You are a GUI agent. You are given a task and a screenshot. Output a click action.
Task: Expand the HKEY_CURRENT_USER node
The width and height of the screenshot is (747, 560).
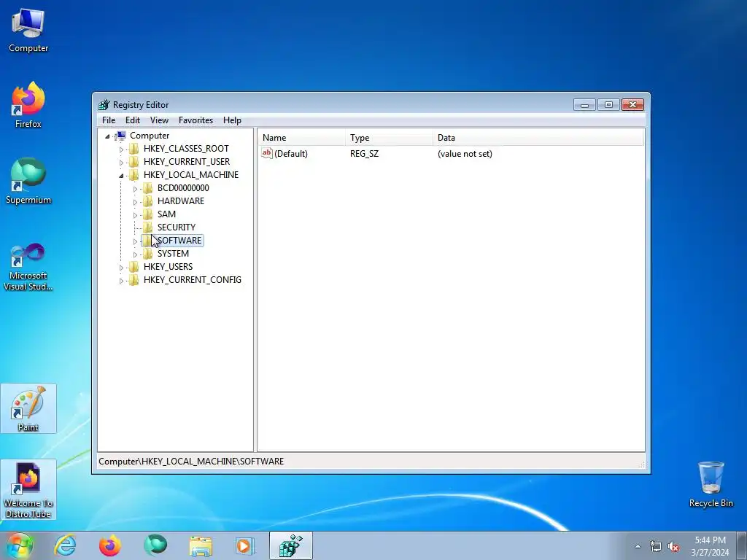pos(121,163)
